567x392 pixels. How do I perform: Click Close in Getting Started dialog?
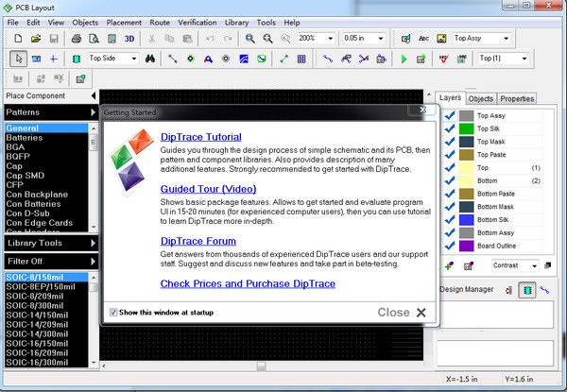pos(402,312)
